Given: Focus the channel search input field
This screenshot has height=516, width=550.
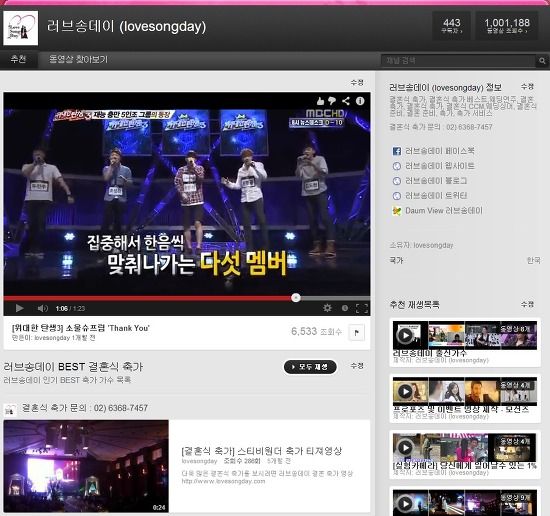Looking at the screenshot, I should [x=458, y=61].
